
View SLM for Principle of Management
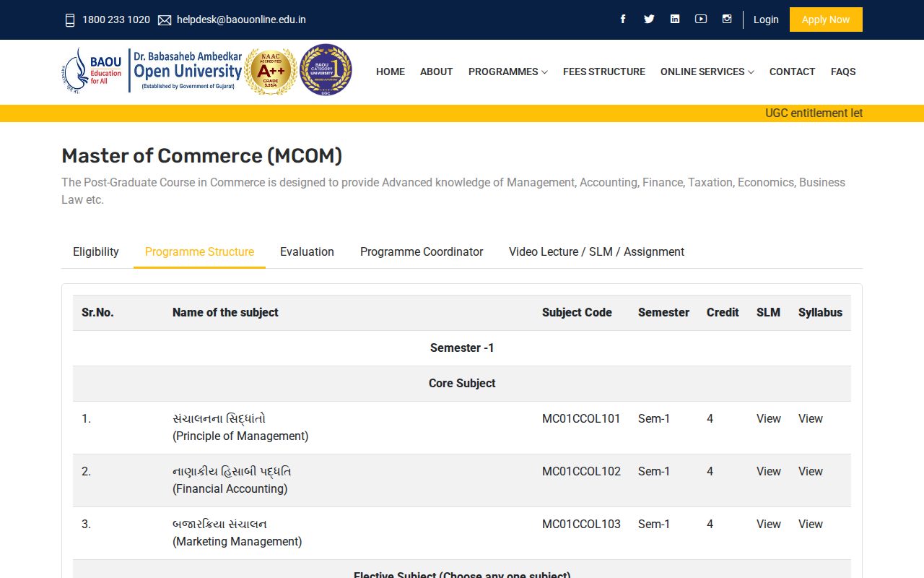(769, 419)
